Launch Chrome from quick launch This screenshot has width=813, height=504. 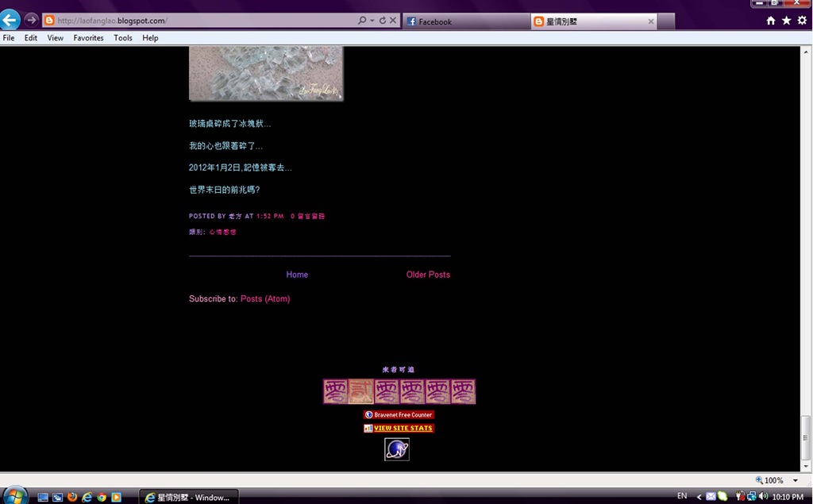[102, 498]
